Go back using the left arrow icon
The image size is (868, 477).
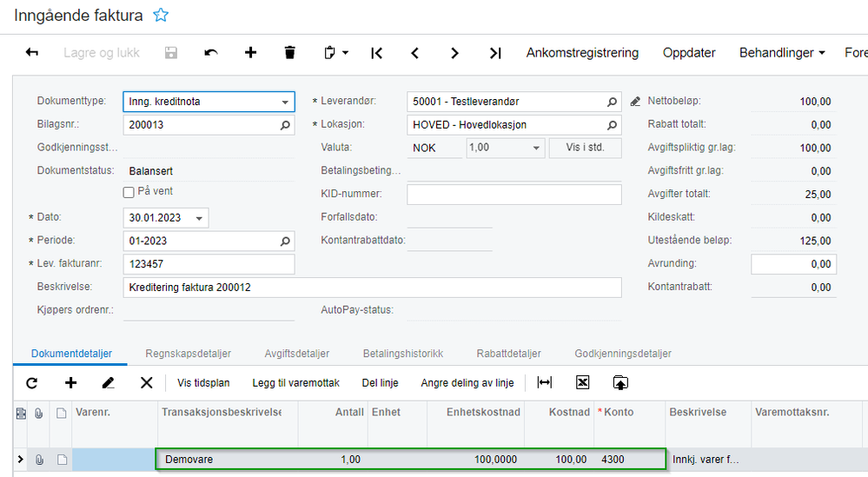point(32,53)
